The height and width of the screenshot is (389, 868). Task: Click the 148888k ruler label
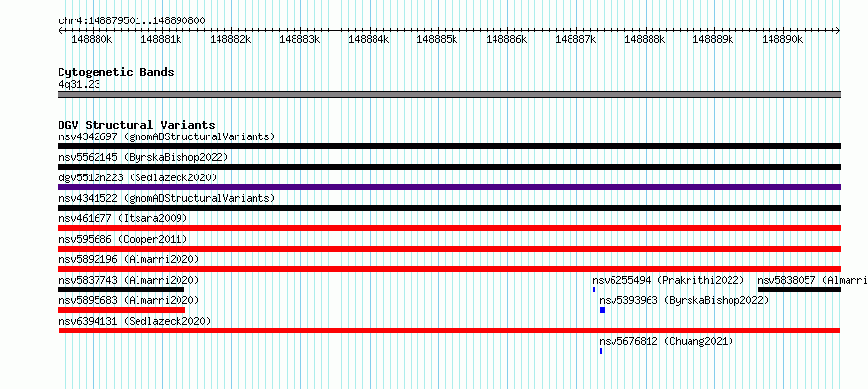[x=645, y=39]
